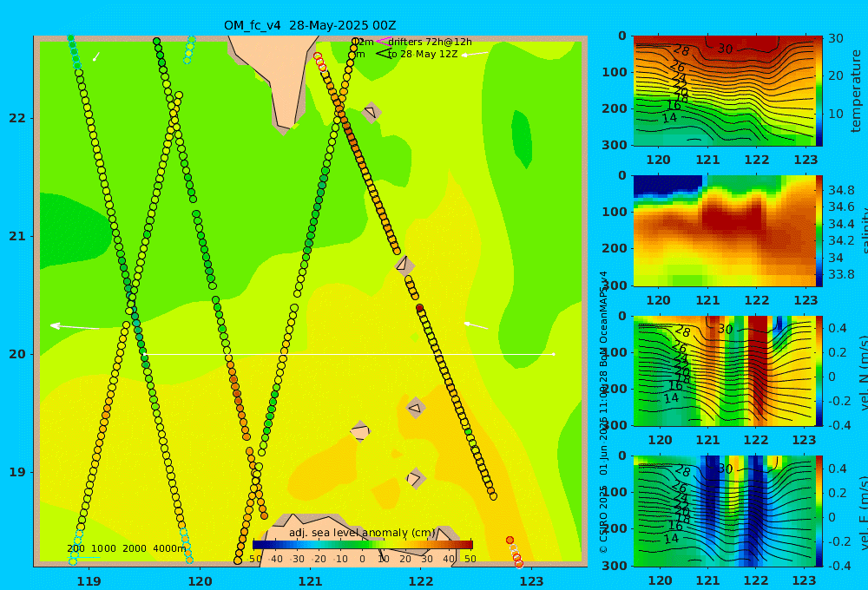Viewport: 868px width, 590px height.
Task: Click the diamond triangle marker near 19N 122E
Action: (416, 478)
